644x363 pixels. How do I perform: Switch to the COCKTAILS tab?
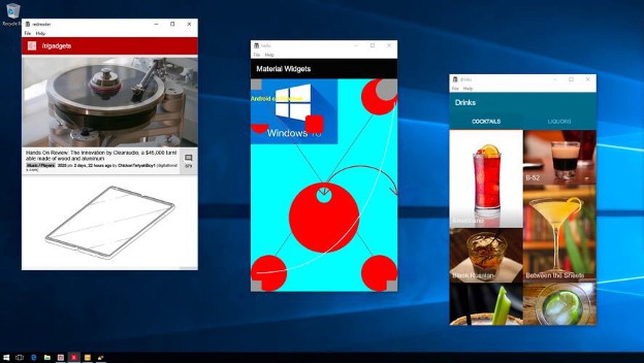pos(486,121)
